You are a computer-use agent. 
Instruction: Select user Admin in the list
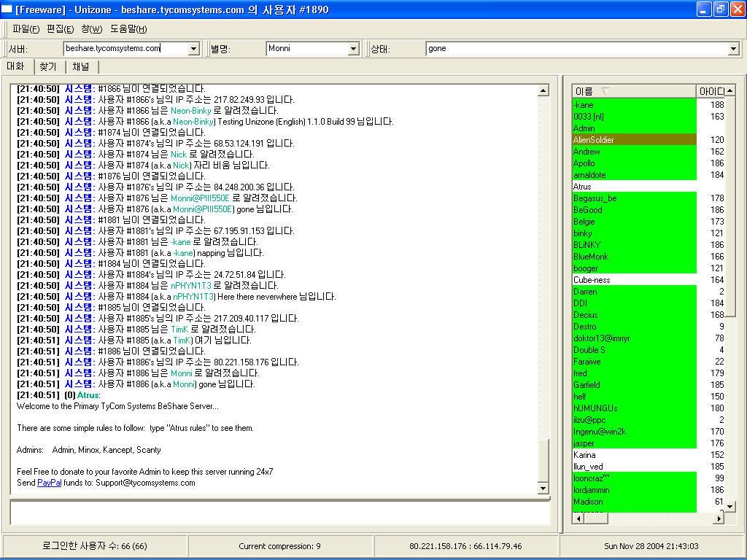click(634, 128)
